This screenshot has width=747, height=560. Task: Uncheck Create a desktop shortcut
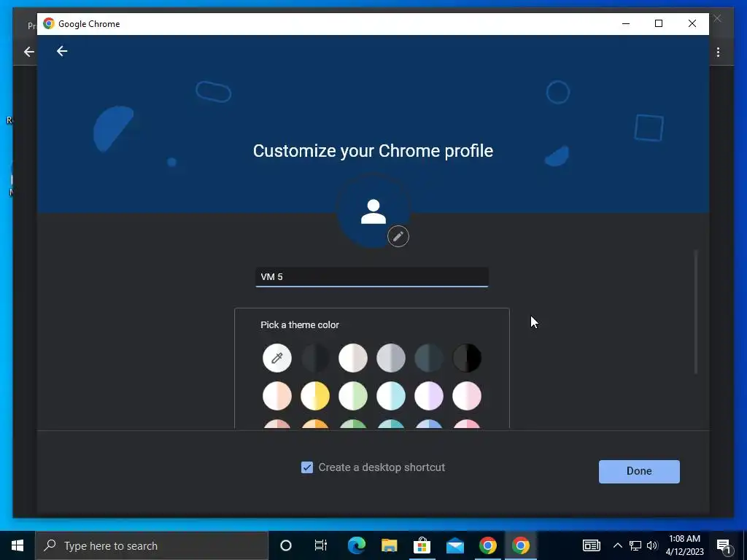click(x=307, y=467)
